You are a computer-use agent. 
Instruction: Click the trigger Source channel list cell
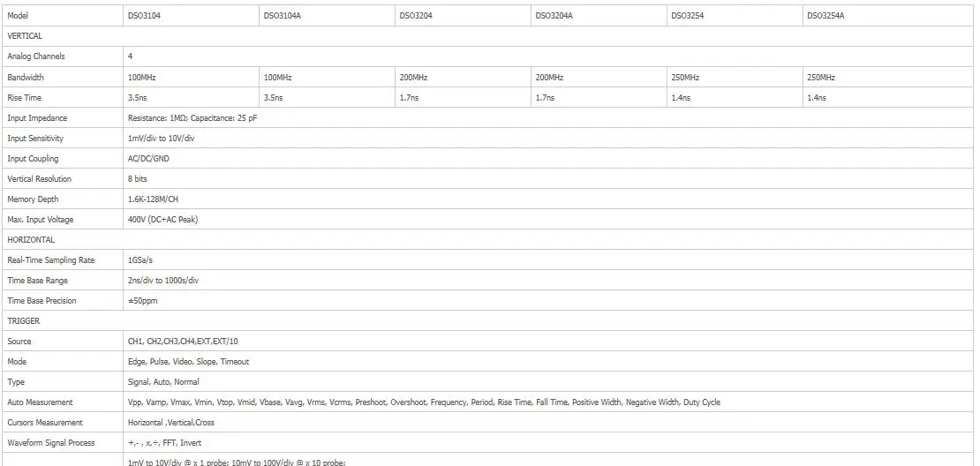click(x=549, y=342)
